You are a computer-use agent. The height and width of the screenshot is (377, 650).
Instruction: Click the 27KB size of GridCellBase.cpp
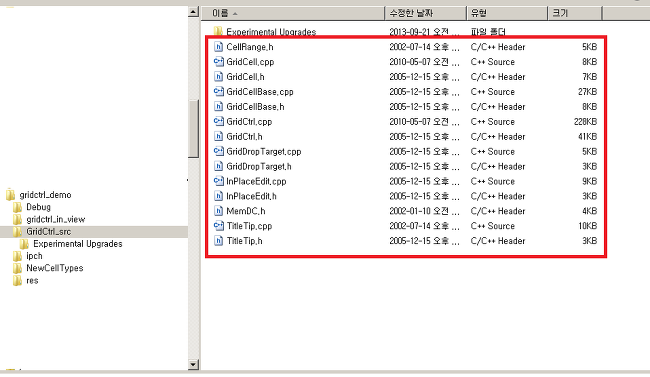(x=587, y=92)
